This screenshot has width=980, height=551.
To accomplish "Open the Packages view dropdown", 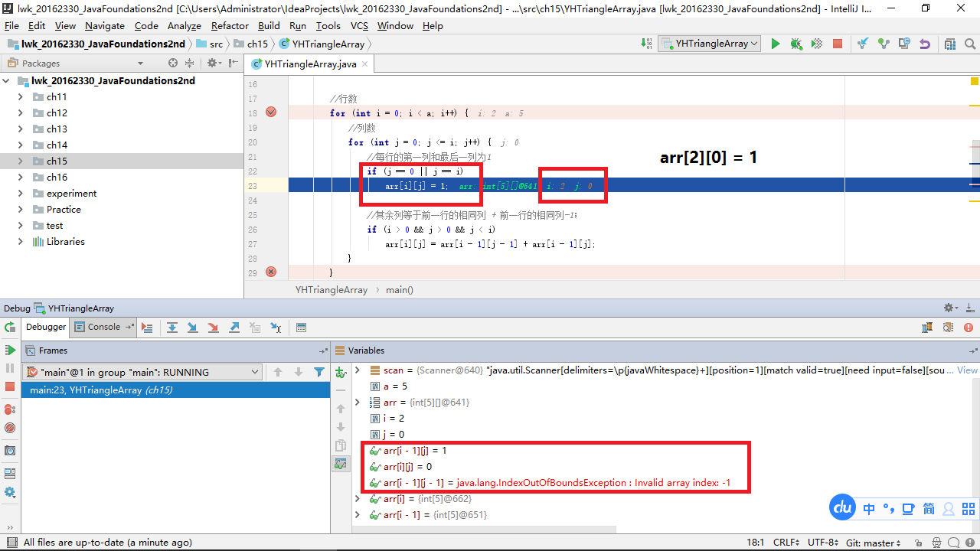I will pyautogui.click(x=140, y=63).
